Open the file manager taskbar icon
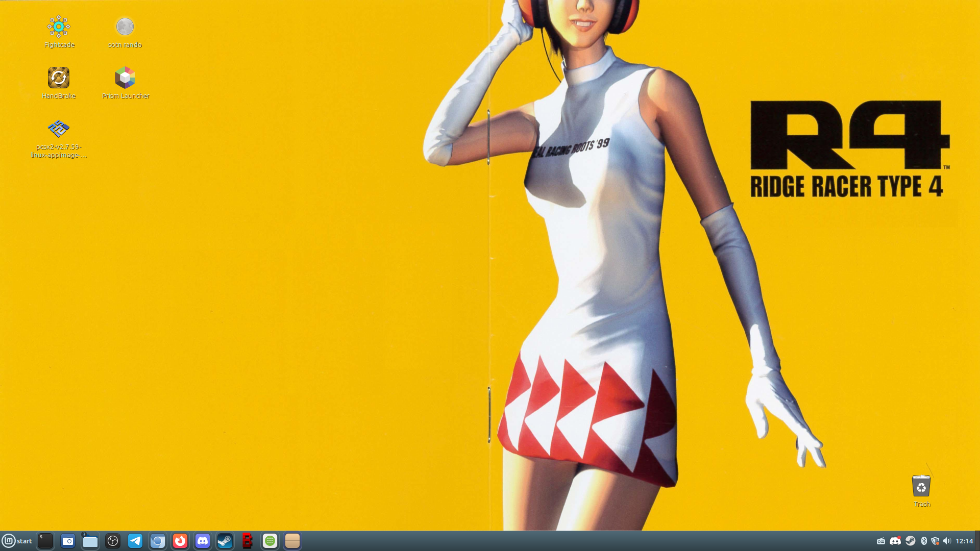Viewport: 980px width, 551px height. click(90, 541)
